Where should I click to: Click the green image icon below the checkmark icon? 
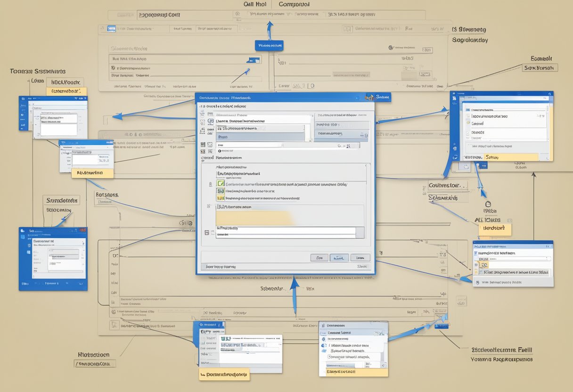[220, 191]
